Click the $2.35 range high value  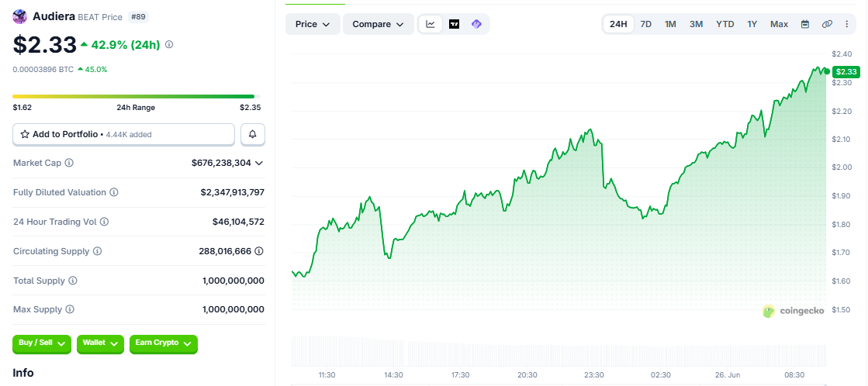pyautogui.click(x=251, y=108)
